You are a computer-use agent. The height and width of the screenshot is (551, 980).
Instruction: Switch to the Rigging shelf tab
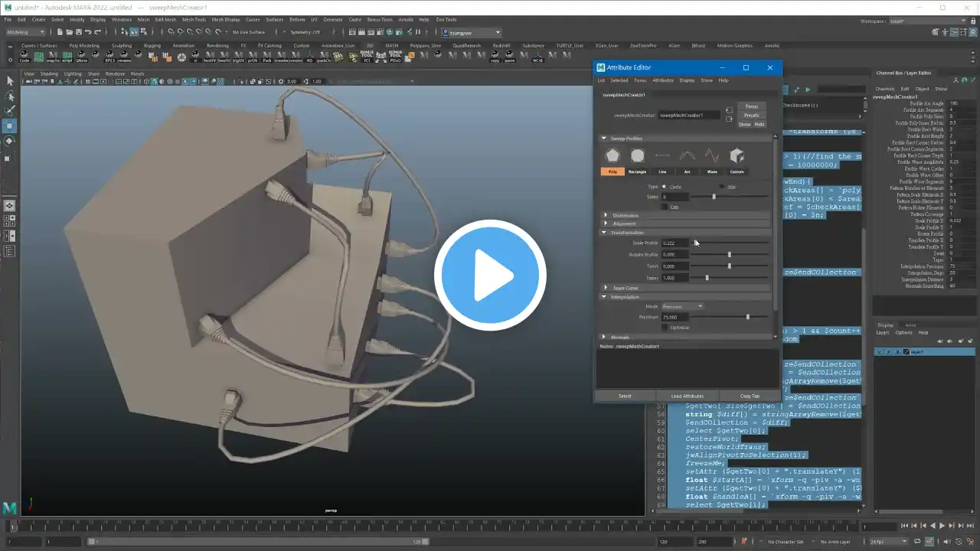coord(152,45)
